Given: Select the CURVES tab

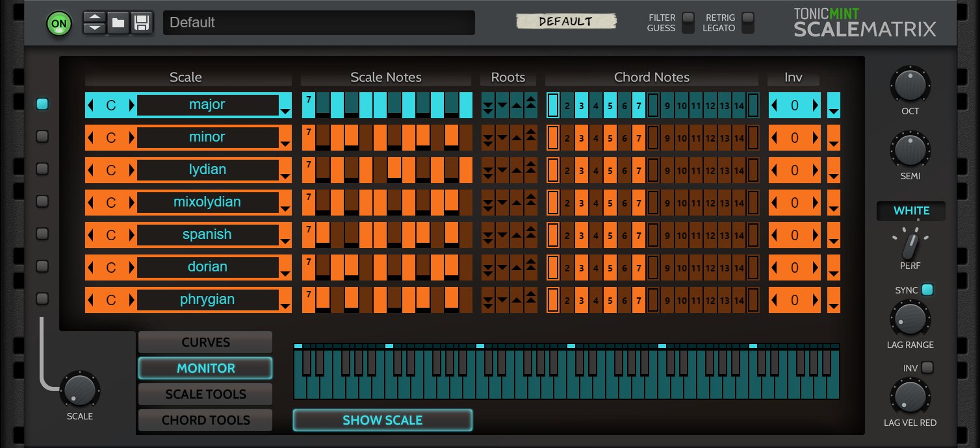Looking at the screenshot, I should tap(205, 342).
